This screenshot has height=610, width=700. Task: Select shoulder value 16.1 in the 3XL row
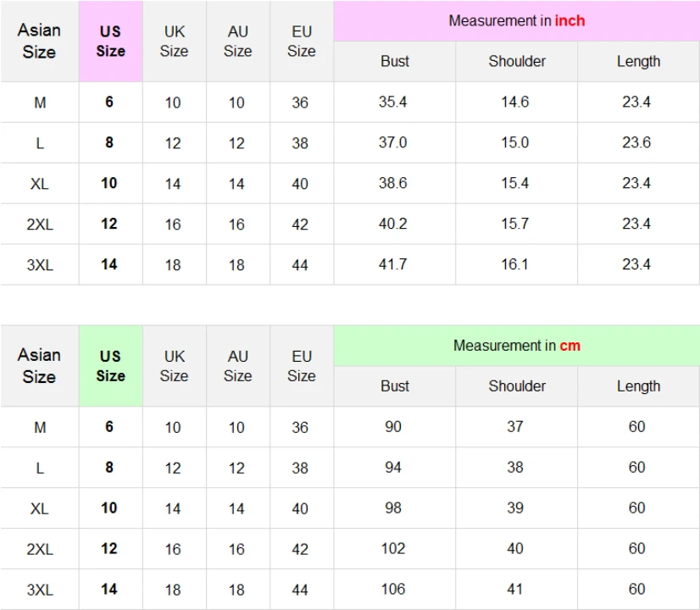coord(514,264)
